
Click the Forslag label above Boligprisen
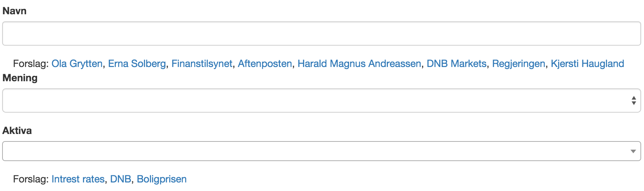pyautogui.click(x=31, y=179)
